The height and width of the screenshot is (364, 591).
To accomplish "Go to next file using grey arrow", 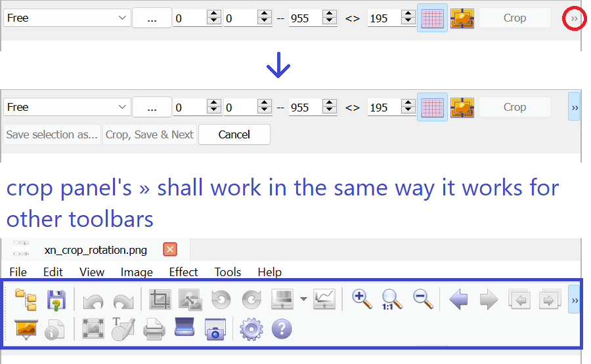I will [x=489, y=300].
